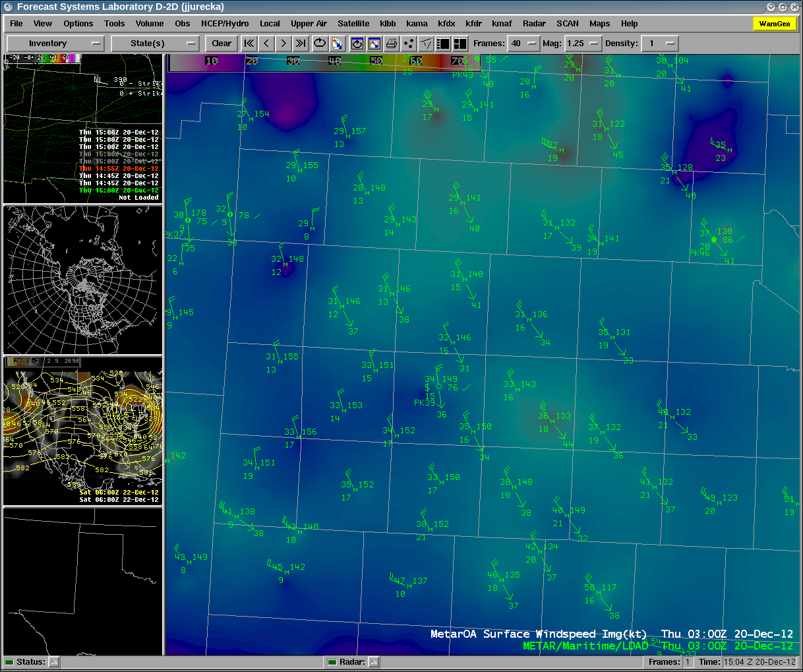Toggle the split-pane layout icon
803x672 pixels.
pyautogui.click(x=444, y=44)
